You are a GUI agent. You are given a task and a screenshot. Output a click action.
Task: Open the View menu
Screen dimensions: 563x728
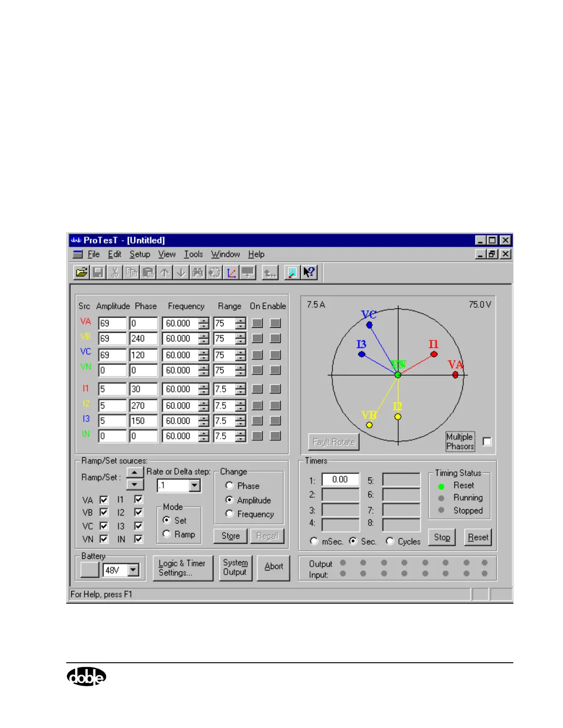tap(167, 254)
